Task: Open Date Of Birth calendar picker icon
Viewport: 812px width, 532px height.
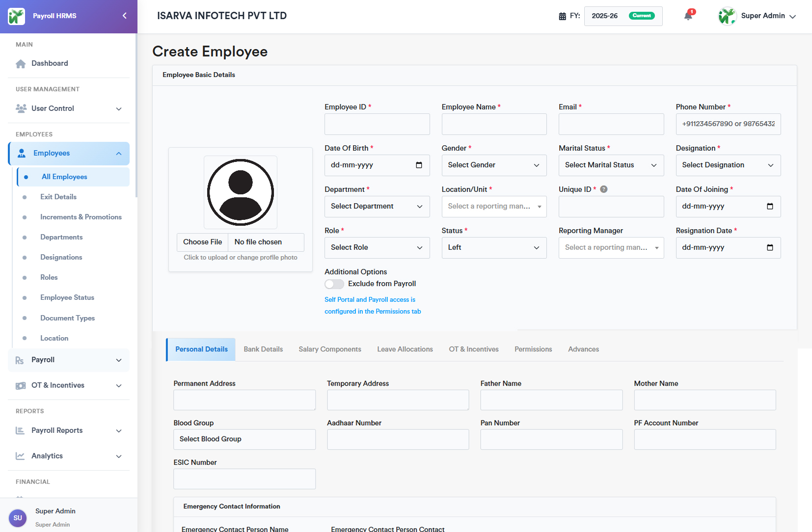Action: 419,165
